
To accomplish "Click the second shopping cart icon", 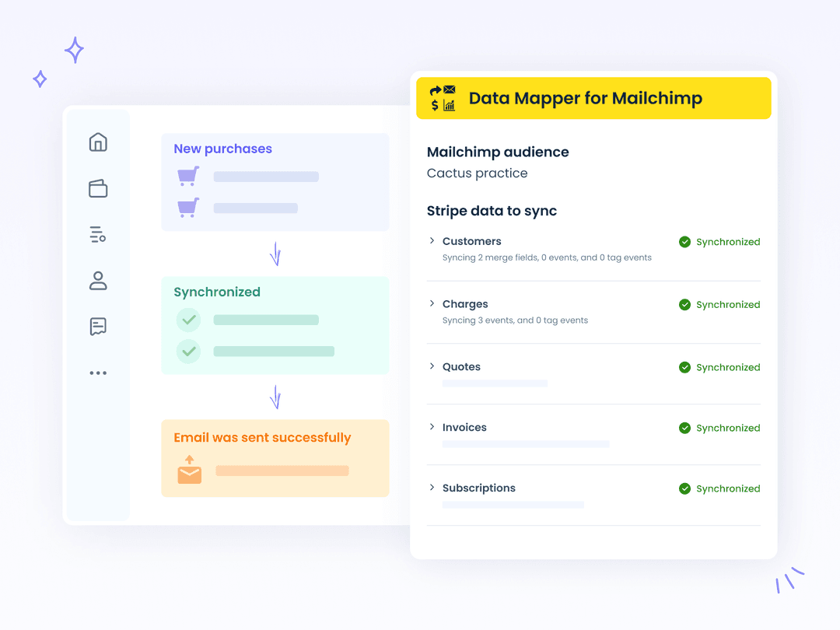I will [x=188, y=208].
